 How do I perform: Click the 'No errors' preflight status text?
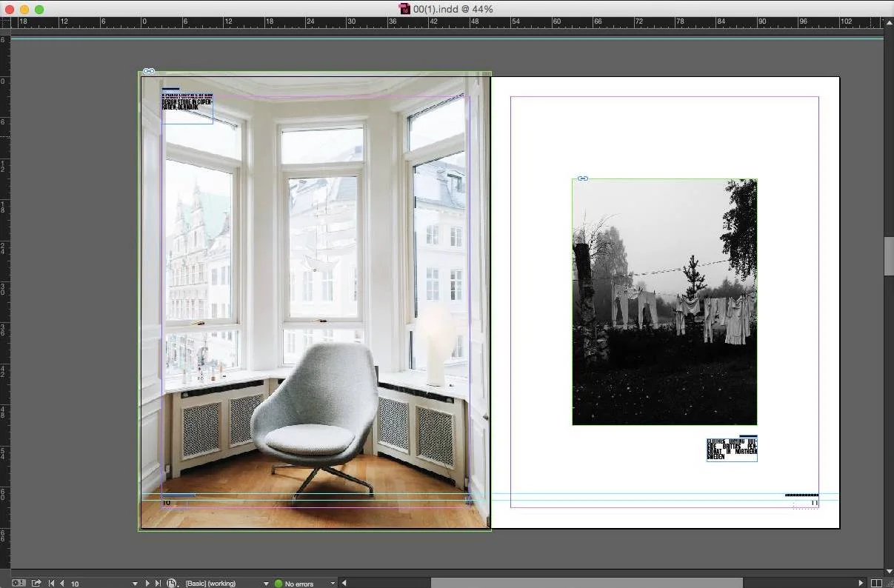click(x=299, y=584)
